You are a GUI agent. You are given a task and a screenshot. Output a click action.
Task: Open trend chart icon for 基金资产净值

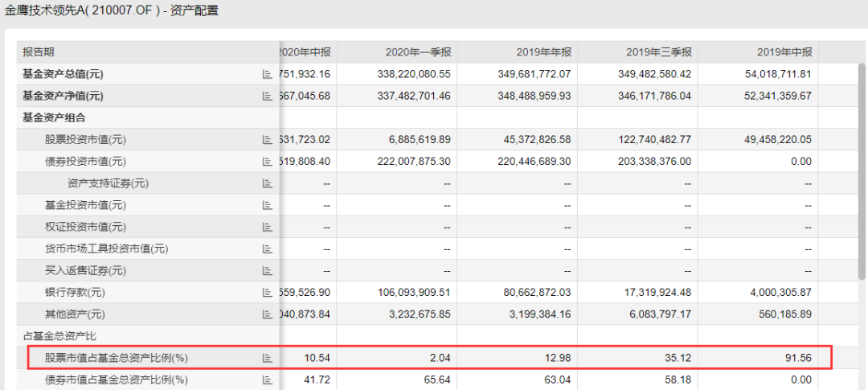coord(268,96)
